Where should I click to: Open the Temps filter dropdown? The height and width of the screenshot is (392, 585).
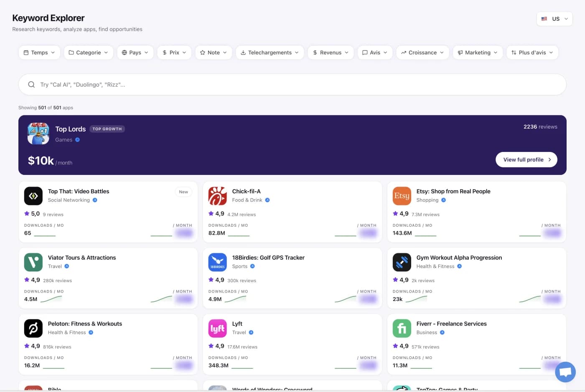[x=39, y=53]
